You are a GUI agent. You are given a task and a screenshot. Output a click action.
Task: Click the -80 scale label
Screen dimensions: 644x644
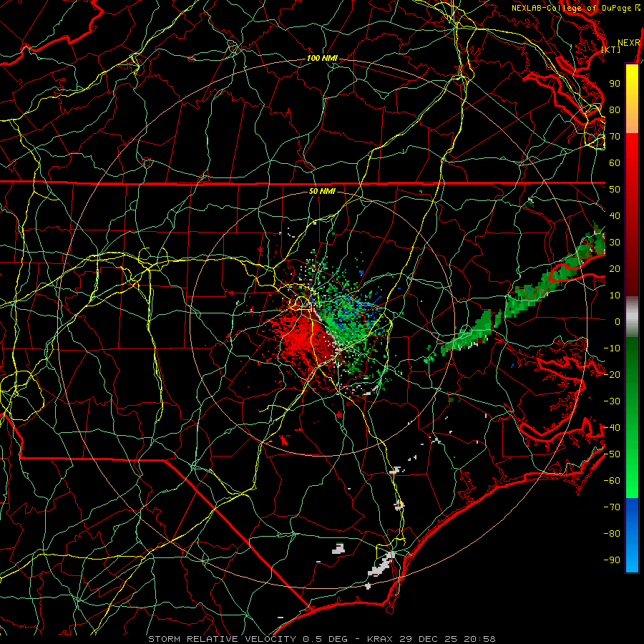[612, 534]
